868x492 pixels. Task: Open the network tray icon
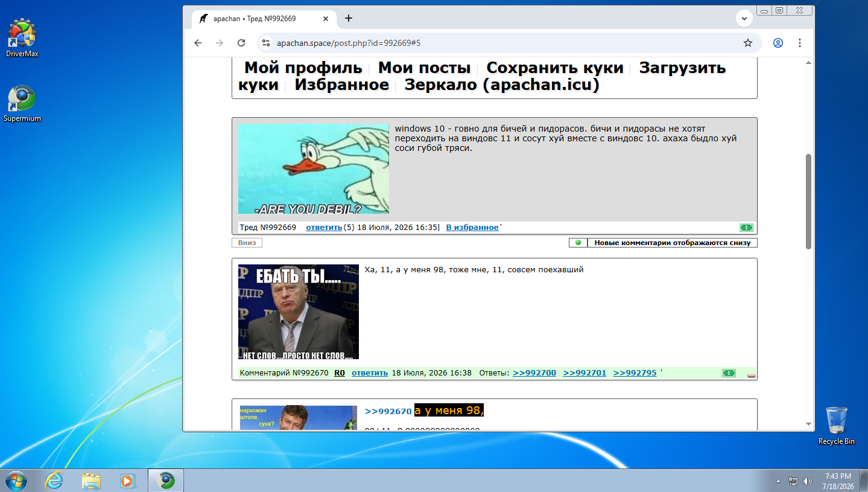coord(793,481)
